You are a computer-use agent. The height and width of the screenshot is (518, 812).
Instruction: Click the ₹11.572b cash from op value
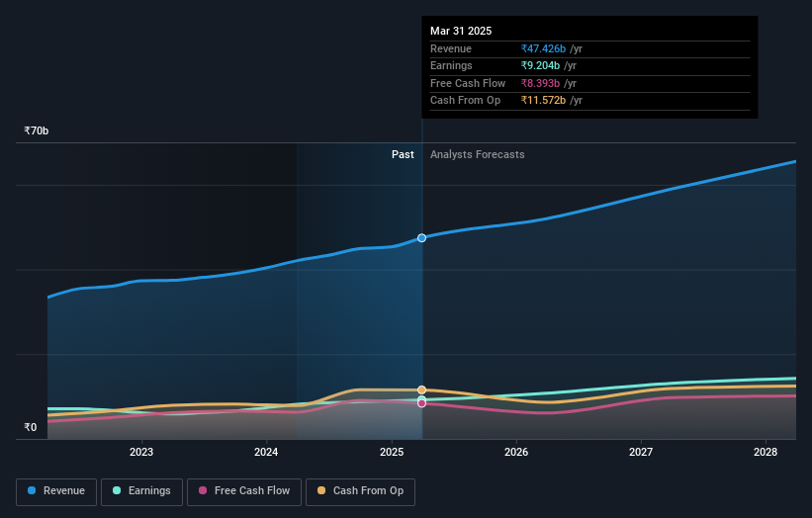click(543, 101)
